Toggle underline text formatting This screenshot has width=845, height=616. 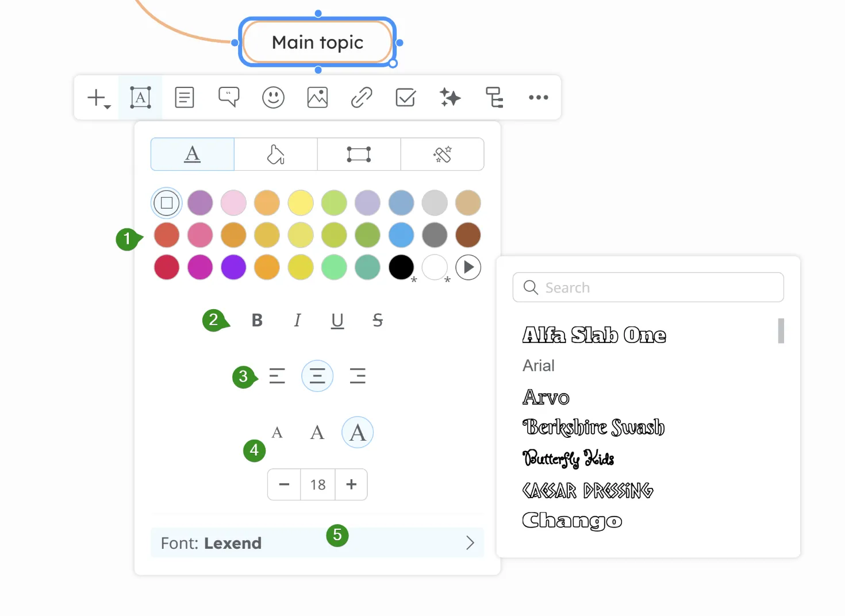[337, 320]
